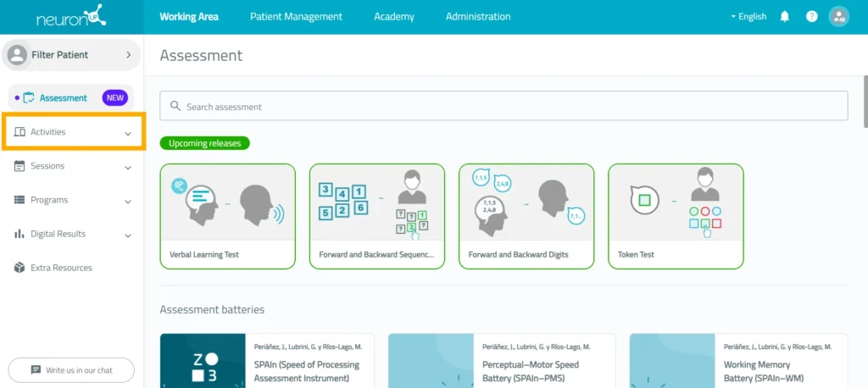Viewport: 868px width, 388px height.
Task: Click the Activities devices icon
Action: click(19, 132)
